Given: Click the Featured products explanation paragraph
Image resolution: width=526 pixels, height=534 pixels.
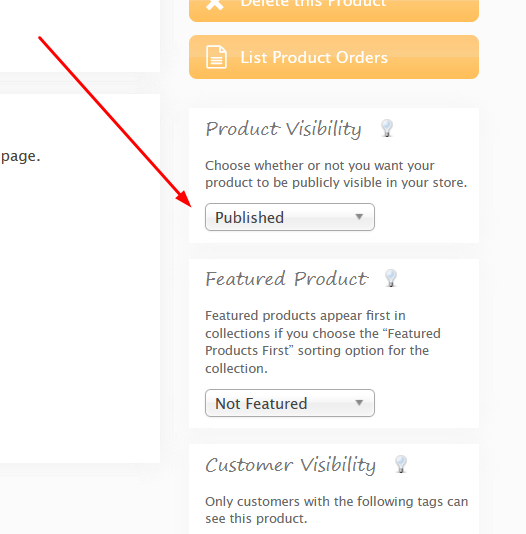Looking at the screenshot, I should click(x=323, y=342).
